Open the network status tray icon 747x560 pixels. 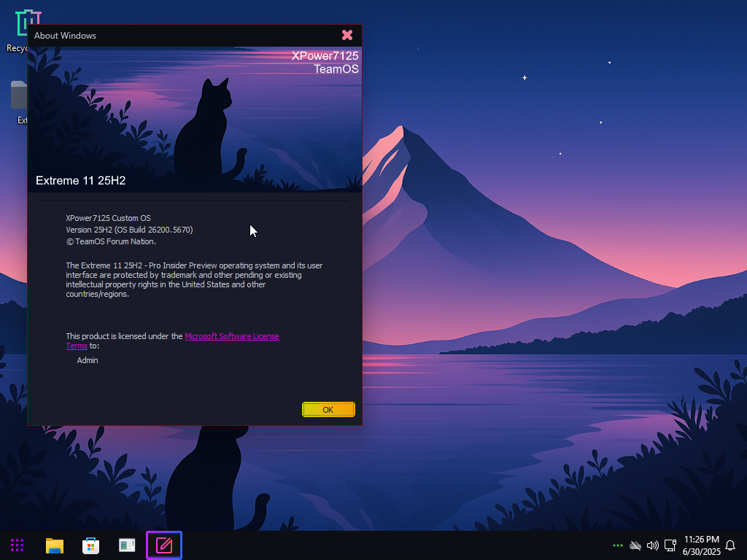pyautogui.click(x=670, y=545)
